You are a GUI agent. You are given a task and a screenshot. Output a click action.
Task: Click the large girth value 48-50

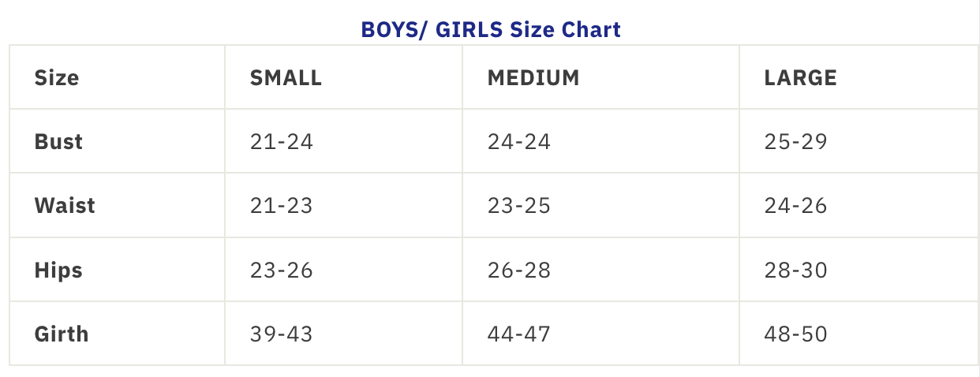795,334
